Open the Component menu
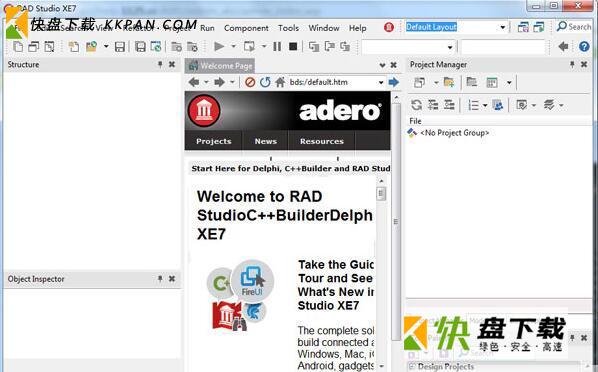Viewport: 598px width, 372px height. pyautogui.click(x=246, y=28)
